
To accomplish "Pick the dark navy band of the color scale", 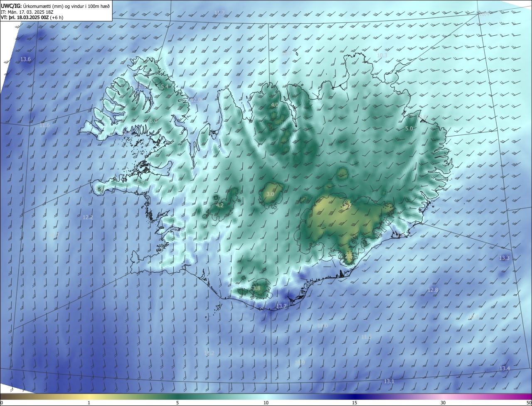I will 355,397.
